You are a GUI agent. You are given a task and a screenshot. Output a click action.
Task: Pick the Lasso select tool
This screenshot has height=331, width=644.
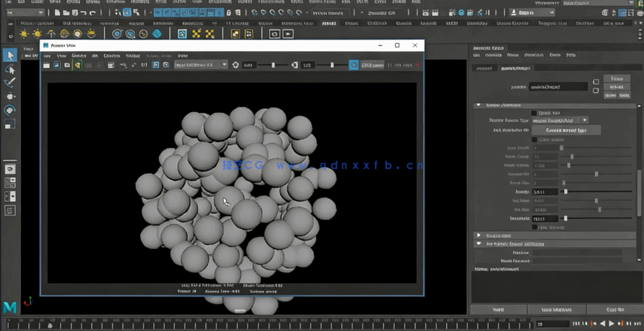point(10,69)
